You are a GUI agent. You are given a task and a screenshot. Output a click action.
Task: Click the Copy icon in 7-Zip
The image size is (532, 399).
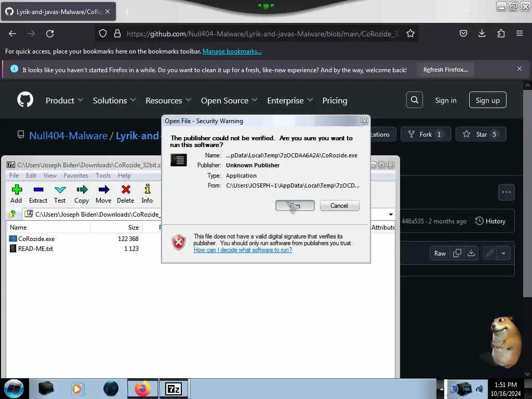(82, 194)
